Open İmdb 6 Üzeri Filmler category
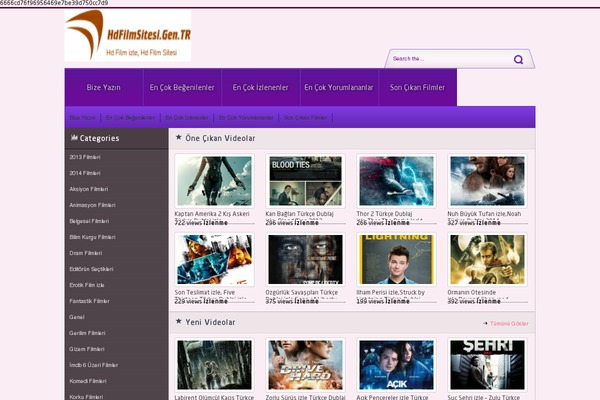Viewport: 600px width, 400px height. [x=94, y=365]
